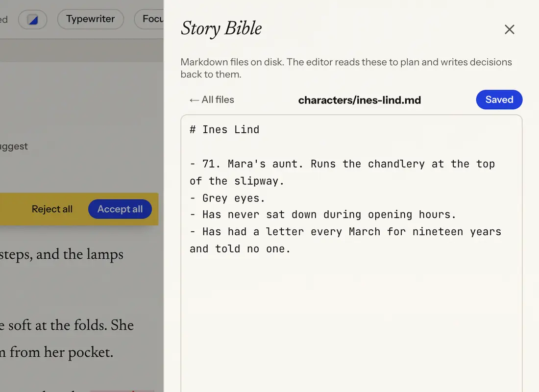The height and width of the screenshot is (392, 539).
Task: Toggle Typewriter mode
Action: coord(91,19)
